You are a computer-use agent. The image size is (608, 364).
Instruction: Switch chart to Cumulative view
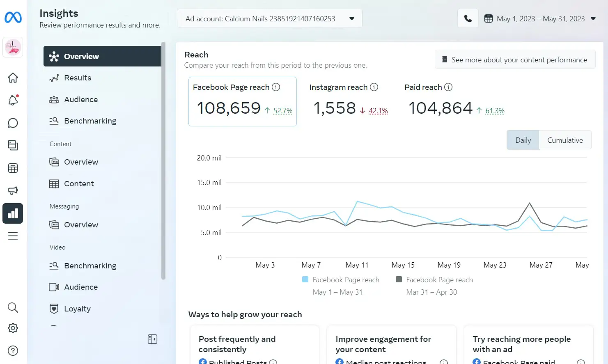click(564, 140)
